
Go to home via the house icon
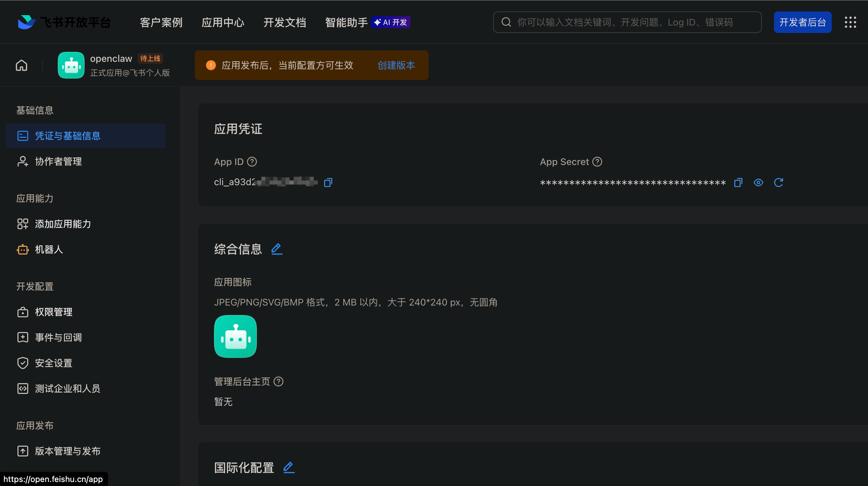pos(21,66)
